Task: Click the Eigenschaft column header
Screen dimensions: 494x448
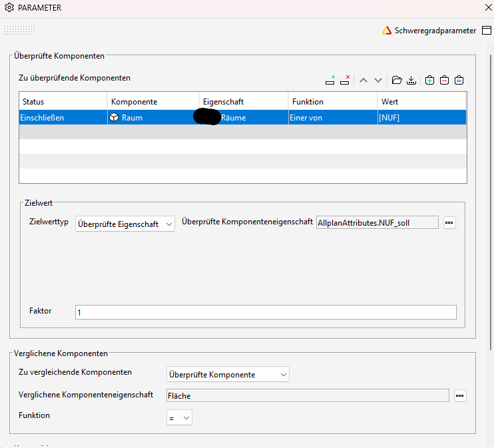Action: pyautogui.click(x=244, y=101)
